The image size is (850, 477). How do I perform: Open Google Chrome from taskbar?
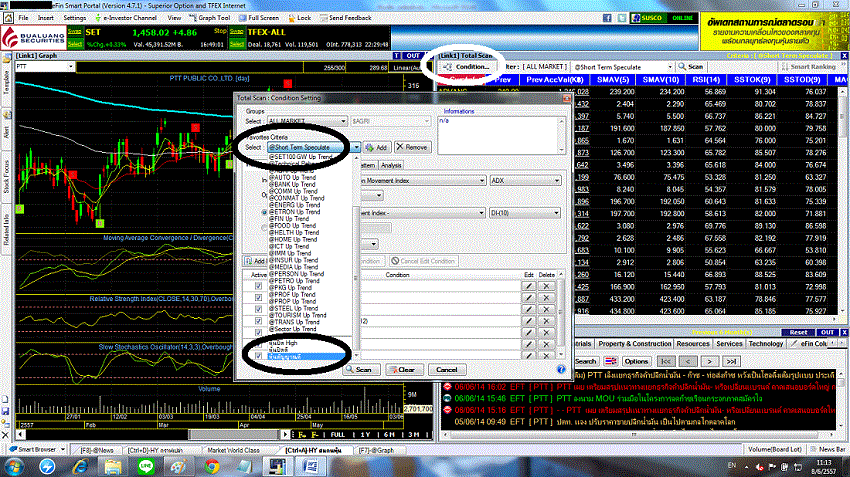pos(212,466)
